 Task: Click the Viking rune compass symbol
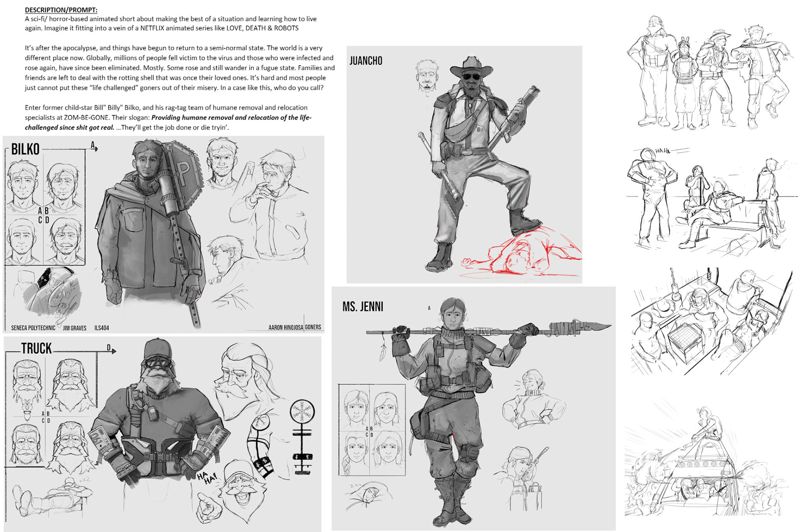pyautogui.click(x=302, y=412)
